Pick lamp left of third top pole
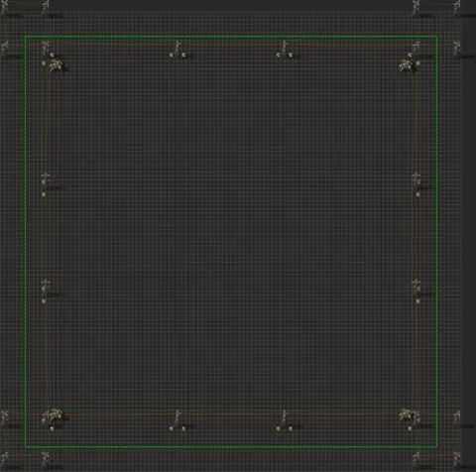476x472 pixels. (278, 56)
